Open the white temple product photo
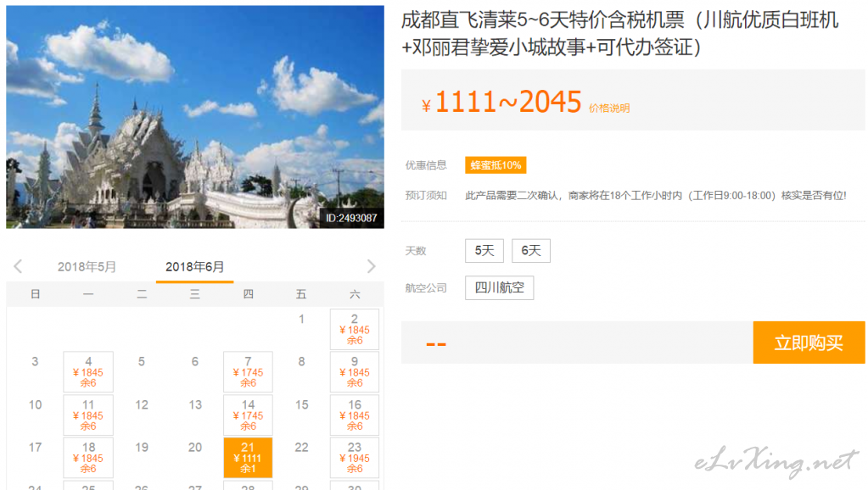Screen dimensions: 868x490 195,117
